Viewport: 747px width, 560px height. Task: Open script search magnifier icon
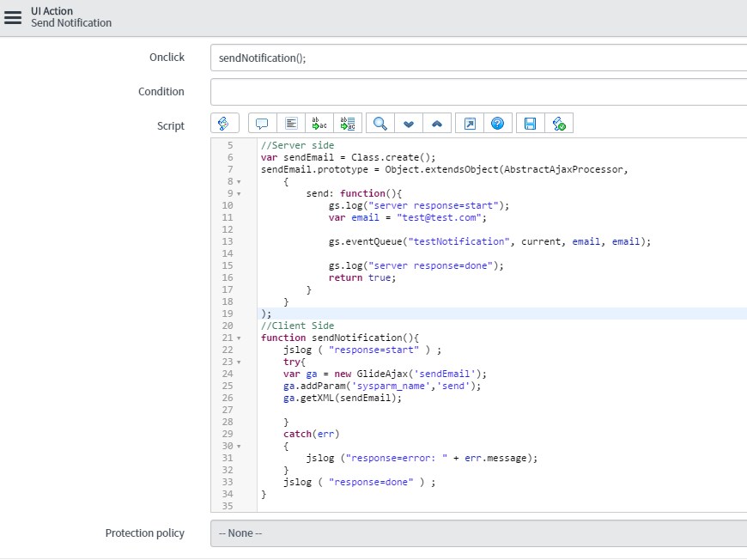coord(380,124)
